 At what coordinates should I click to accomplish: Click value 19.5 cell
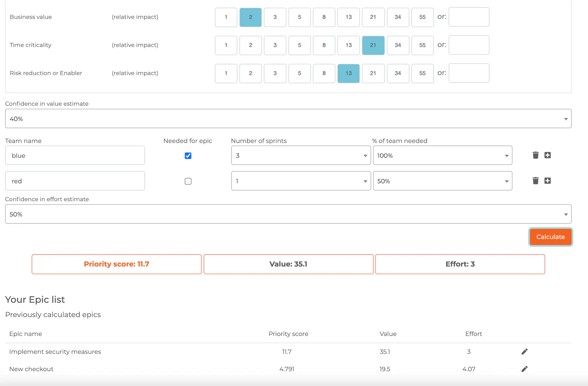coord(385,369)
